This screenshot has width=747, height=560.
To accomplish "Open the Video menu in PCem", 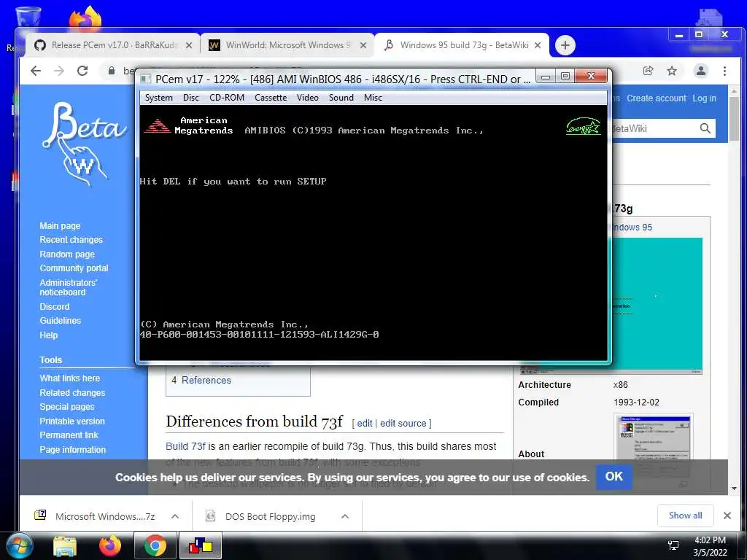I will pos(308,98).
